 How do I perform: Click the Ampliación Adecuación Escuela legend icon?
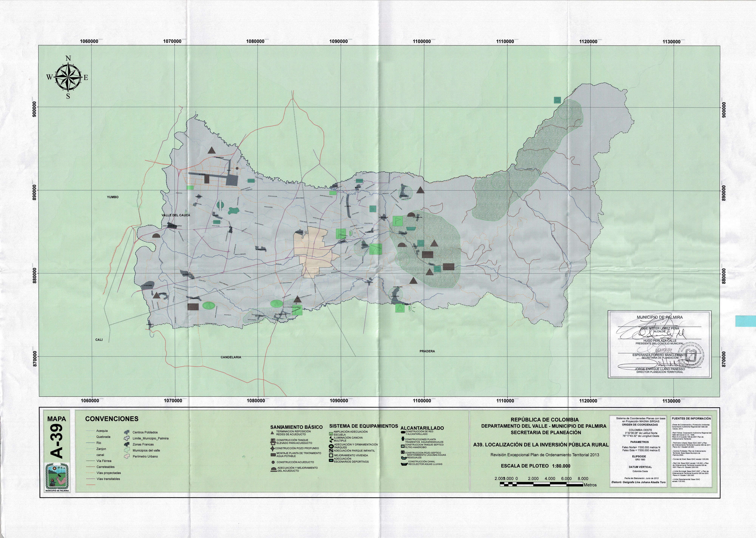(331, 434)
